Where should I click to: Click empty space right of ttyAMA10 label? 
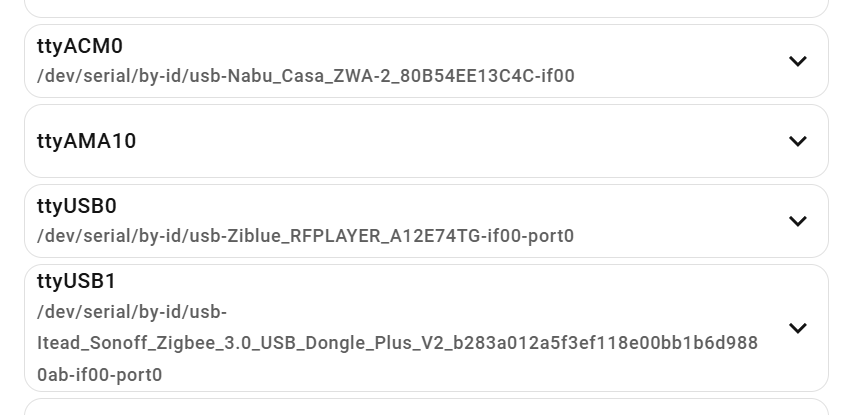(x=450, y=141)
